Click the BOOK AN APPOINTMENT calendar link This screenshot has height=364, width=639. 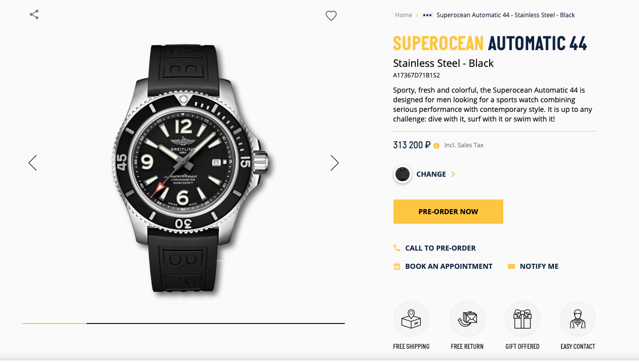pos(448,266)
